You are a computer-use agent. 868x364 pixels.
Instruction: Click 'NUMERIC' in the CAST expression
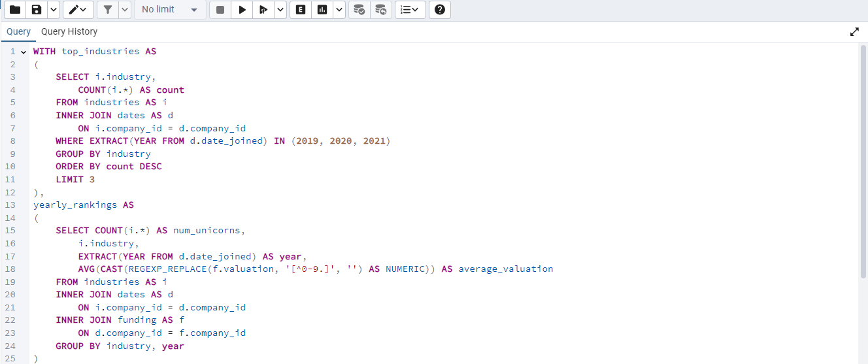pyautogui.click(x=405, y=269)
